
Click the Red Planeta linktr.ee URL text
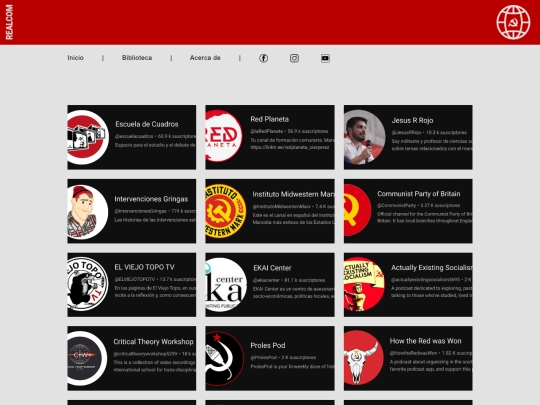coord(290,147)
